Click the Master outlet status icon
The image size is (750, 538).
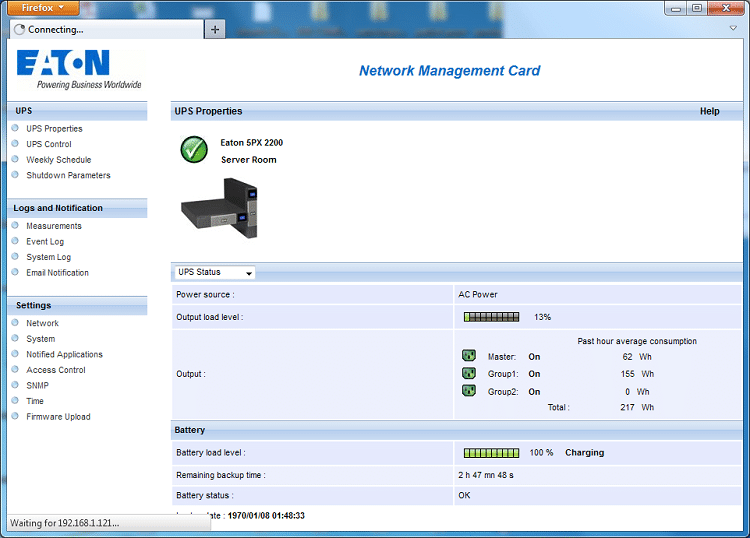pos(469,355)
